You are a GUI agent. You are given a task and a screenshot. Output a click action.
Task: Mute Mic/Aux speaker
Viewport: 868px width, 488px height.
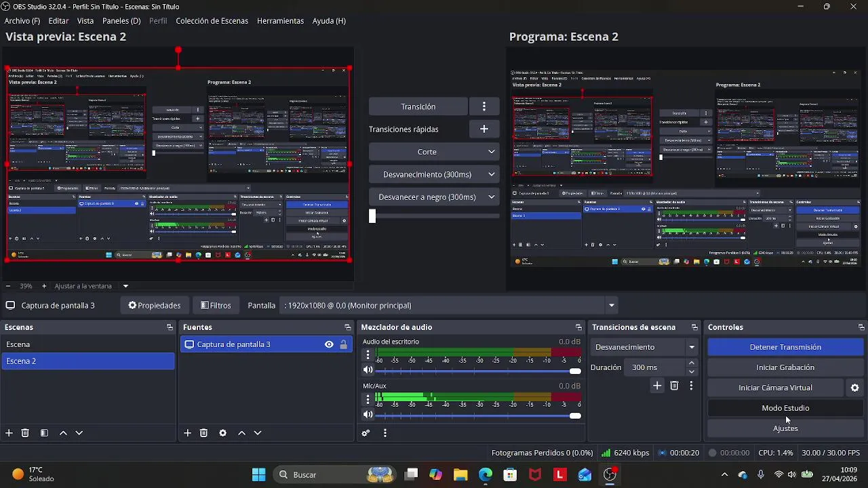[x=368, y=414]
